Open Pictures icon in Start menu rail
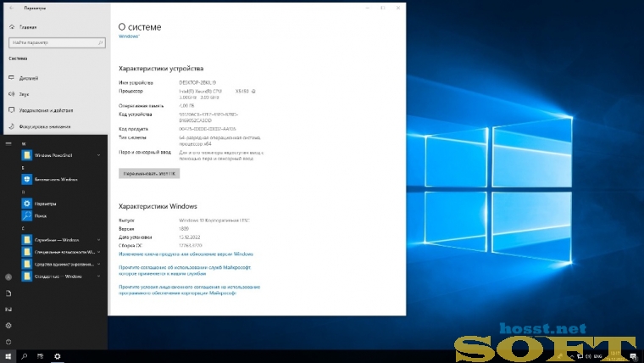The width and height of the screenshot is (644, 363). pyautogui.click(x=8, y=310)
